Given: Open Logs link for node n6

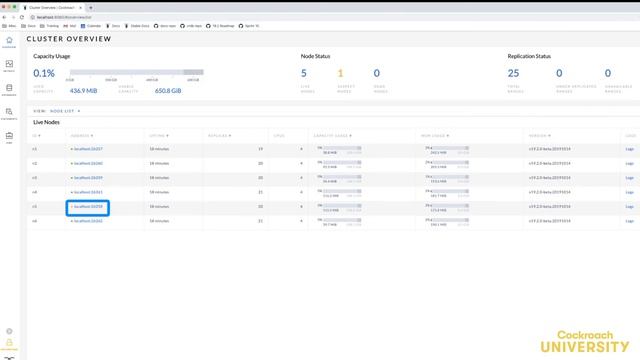Looking at the screenshot, I should 630,221.
